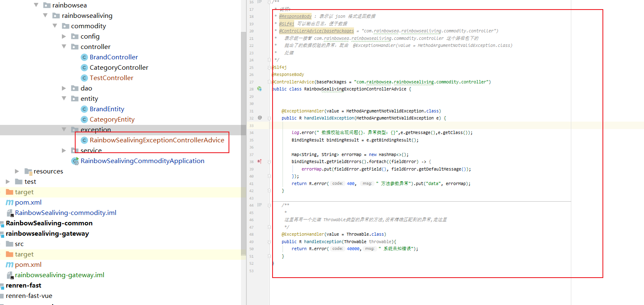The height and width of the screenshot is (305, 644).
Task: Open BrandController in the project tree
Action: click(x=114, y=57)
